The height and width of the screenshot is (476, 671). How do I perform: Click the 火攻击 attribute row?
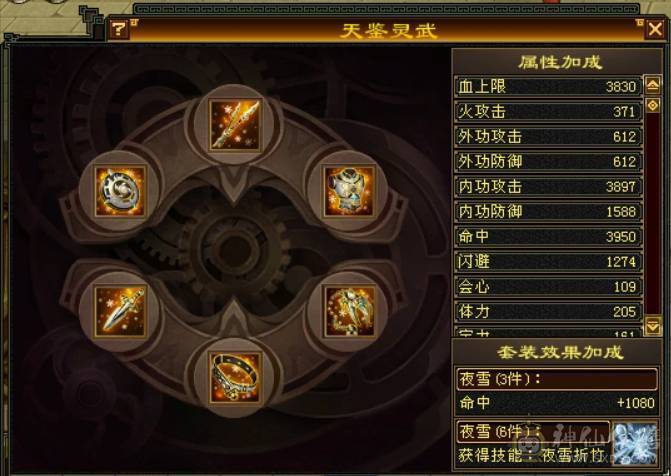pos(548,111)
